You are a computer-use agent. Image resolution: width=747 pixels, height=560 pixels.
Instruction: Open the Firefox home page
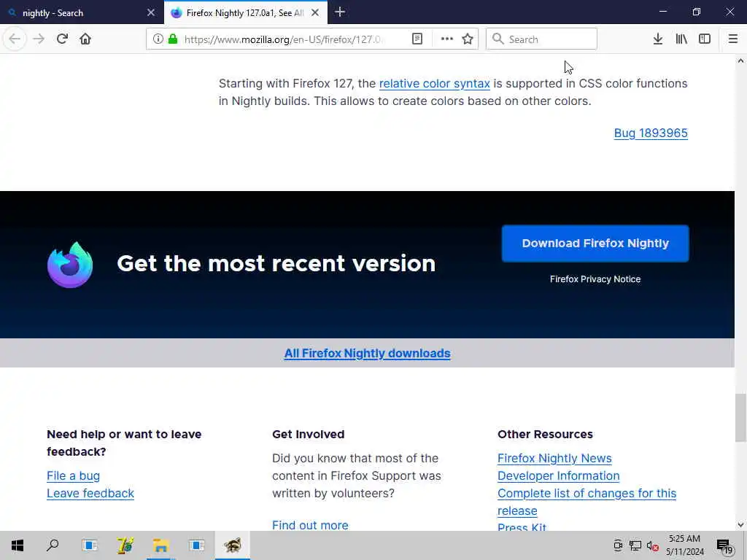(85, 39)
